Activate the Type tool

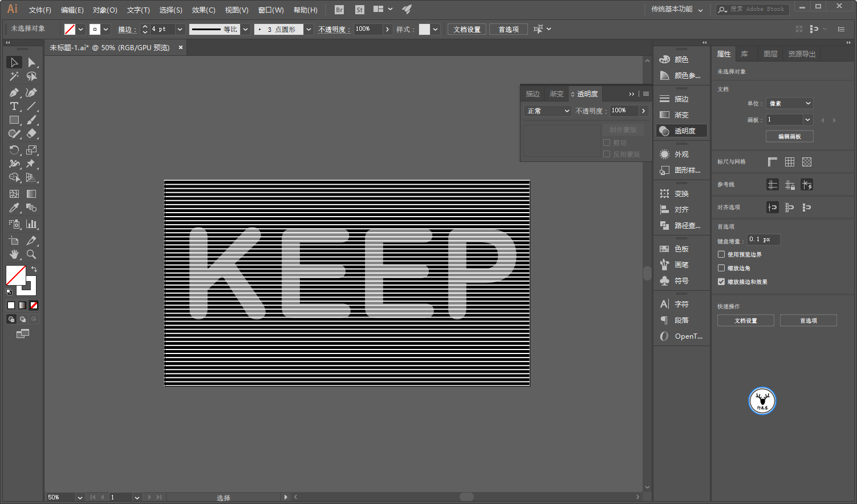[14, 106]
